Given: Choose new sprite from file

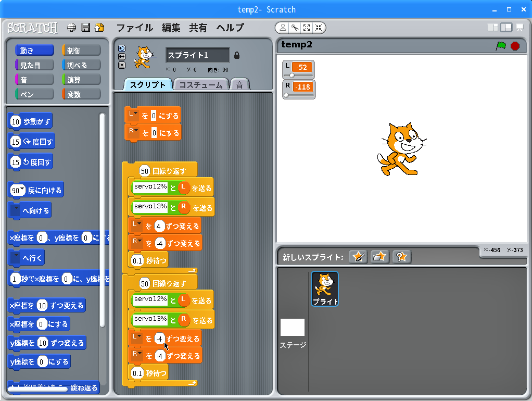Looking at the screenshot, I should click(x=379, y=257).
